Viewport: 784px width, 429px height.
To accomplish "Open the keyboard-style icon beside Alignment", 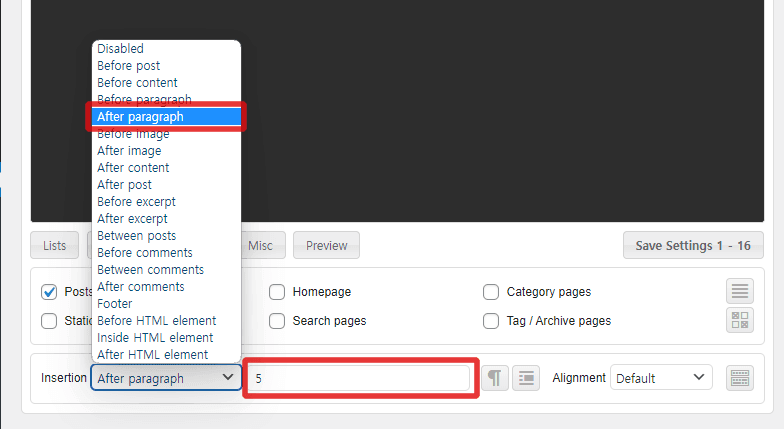I will (740, 378).
